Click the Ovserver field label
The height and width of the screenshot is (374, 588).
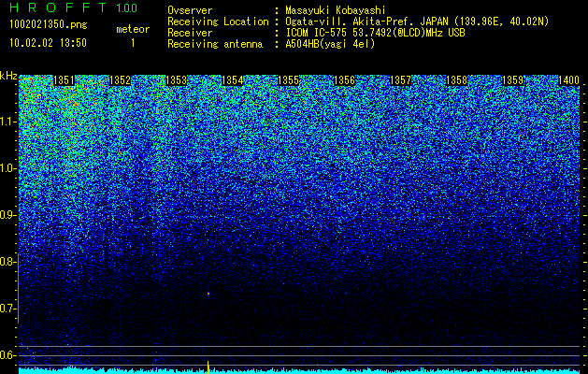click(x=190, y=10)
